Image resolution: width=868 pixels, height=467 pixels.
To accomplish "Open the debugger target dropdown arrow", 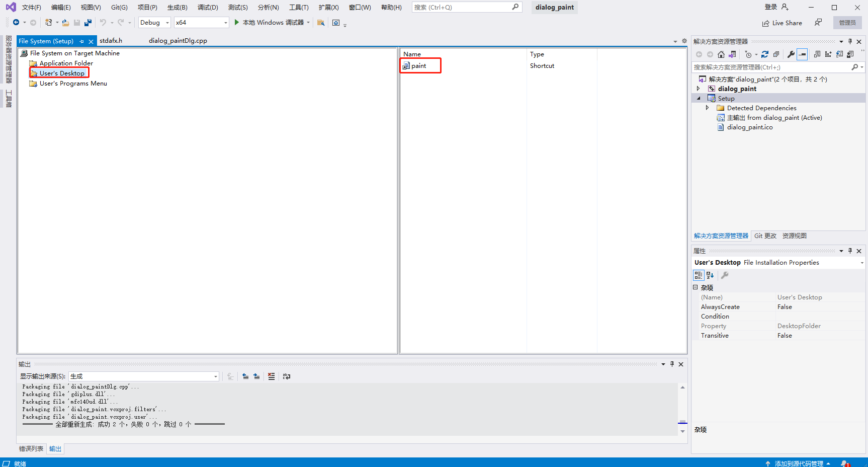I will (308, 22).
